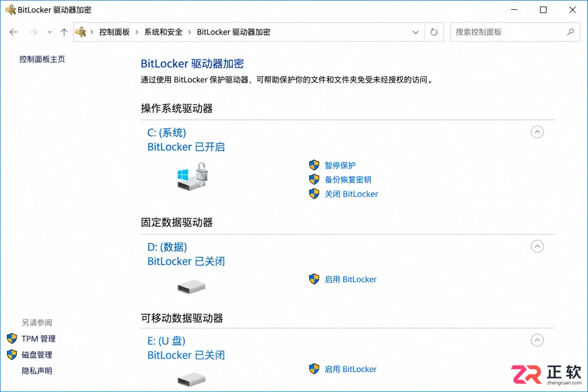This screenshot has width=588, height=392.
Task: Select 系统和安全 in the breadcrumb path
Action: pyautogui.click(x=163, y=32)
